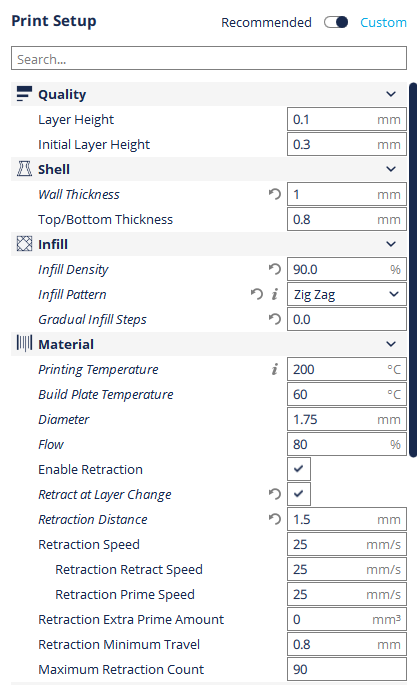The width and height of the screenshot is (417, 685).
Task: Reset Gradual Infill Steps value
Action: (x=275, y=319)
